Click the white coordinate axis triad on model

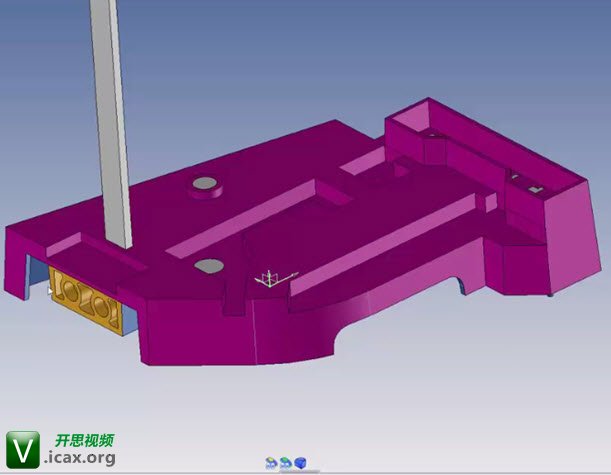pos(275,278)
